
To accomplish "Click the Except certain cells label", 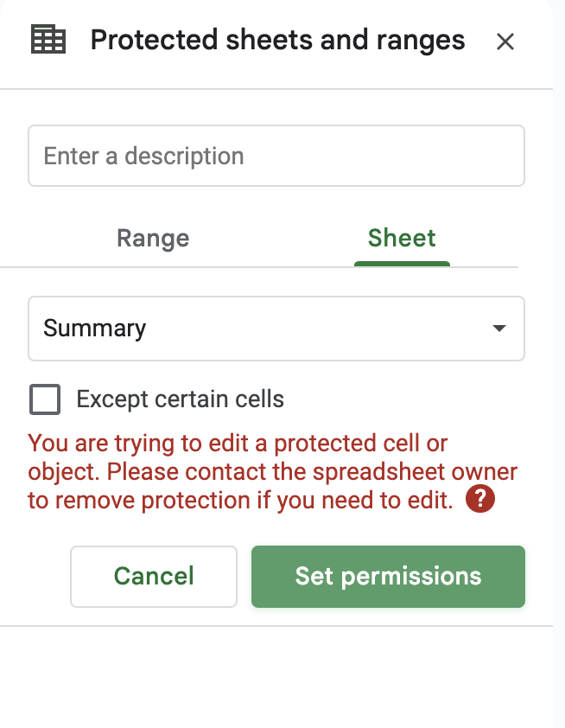I will click(x=180, y=399).
